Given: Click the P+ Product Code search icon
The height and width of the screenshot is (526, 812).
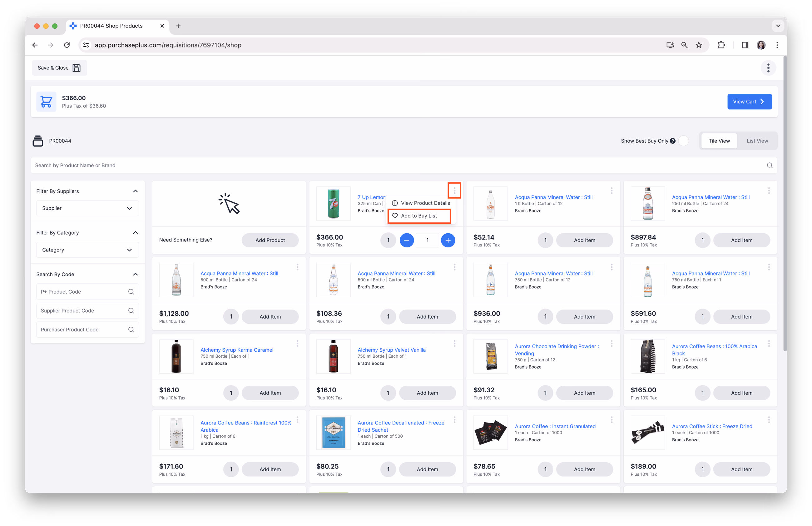Looking at the screenshot, I should (x=131, y=292).
